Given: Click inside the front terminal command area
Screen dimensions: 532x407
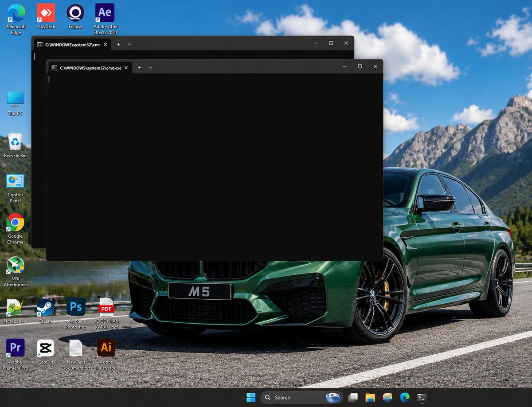Looking at the screenshot, I should tap(215, 167).
